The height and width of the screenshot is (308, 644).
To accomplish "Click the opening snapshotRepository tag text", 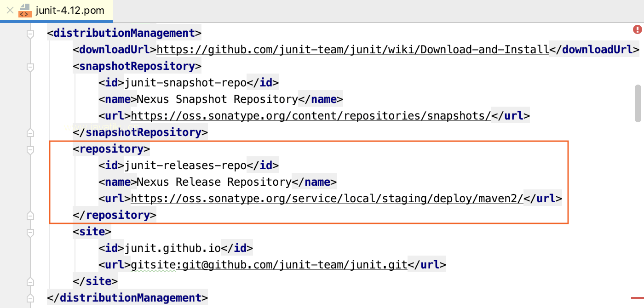I will coord(137,66).
